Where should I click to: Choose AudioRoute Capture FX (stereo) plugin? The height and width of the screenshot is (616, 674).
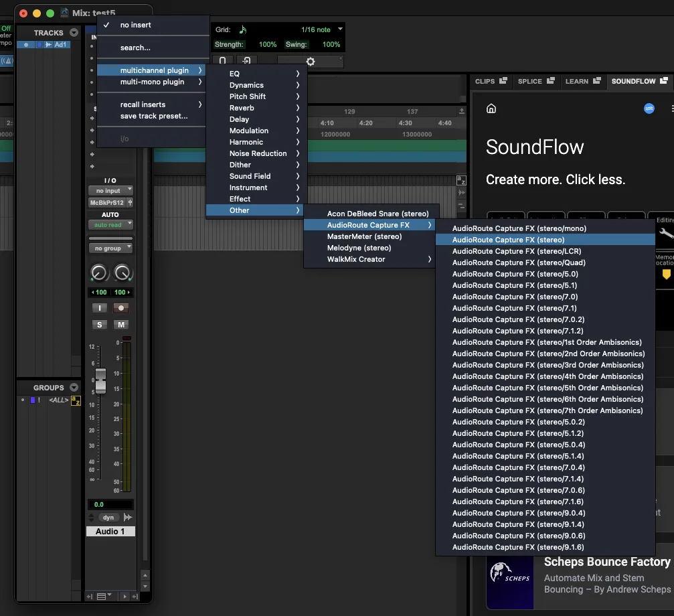(545, 240)
